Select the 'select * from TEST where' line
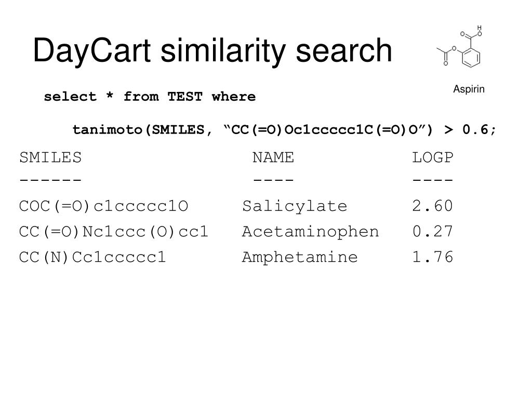 tap(150, 97)
